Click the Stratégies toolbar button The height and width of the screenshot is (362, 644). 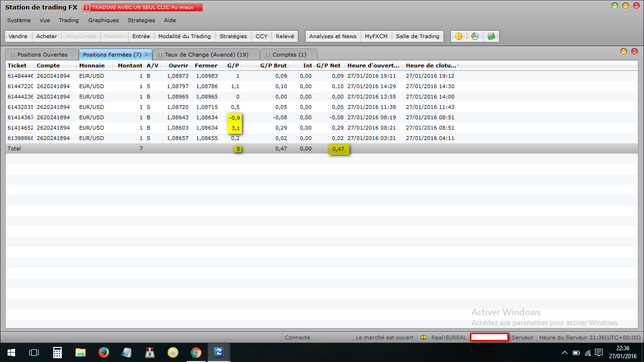click(x=233, y=36)
